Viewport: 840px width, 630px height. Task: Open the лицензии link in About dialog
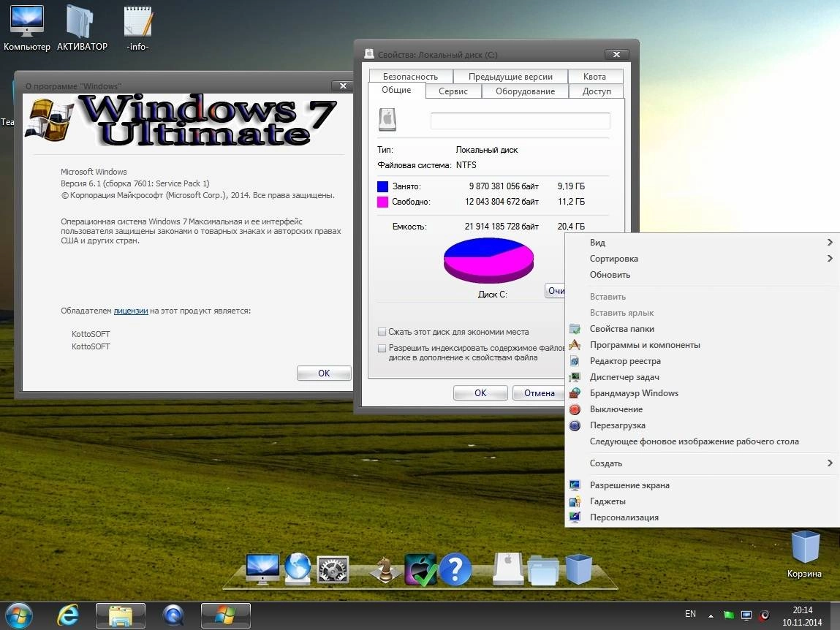[x=131, y=311]
